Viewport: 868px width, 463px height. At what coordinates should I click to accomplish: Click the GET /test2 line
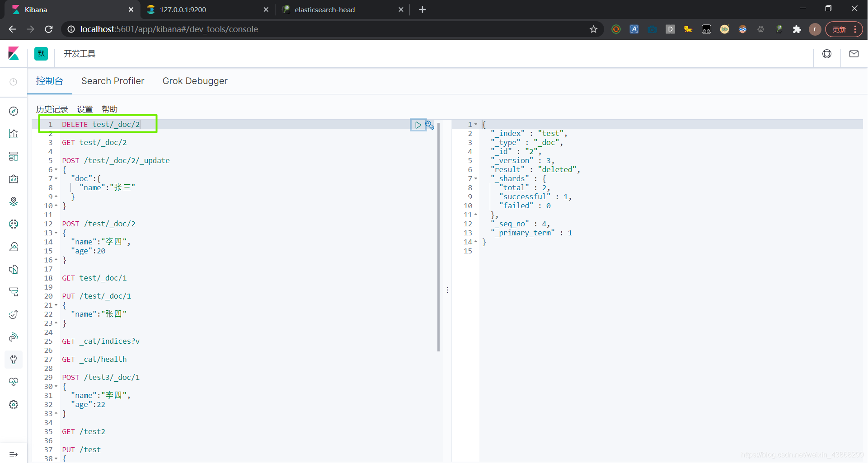pos(84,432)
